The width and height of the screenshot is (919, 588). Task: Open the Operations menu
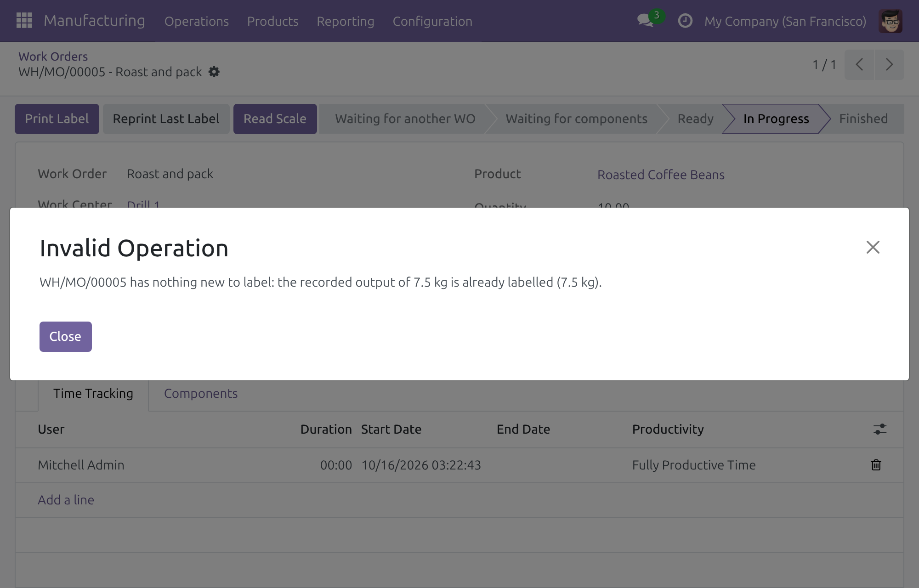tap(197, 21)
